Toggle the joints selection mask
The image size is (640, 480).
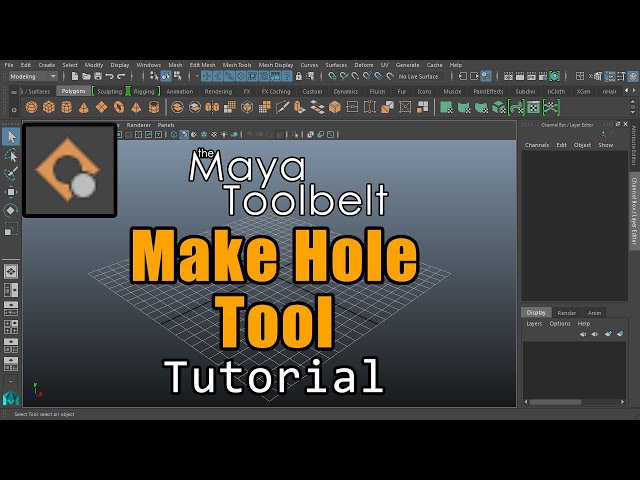coord(218,76)
